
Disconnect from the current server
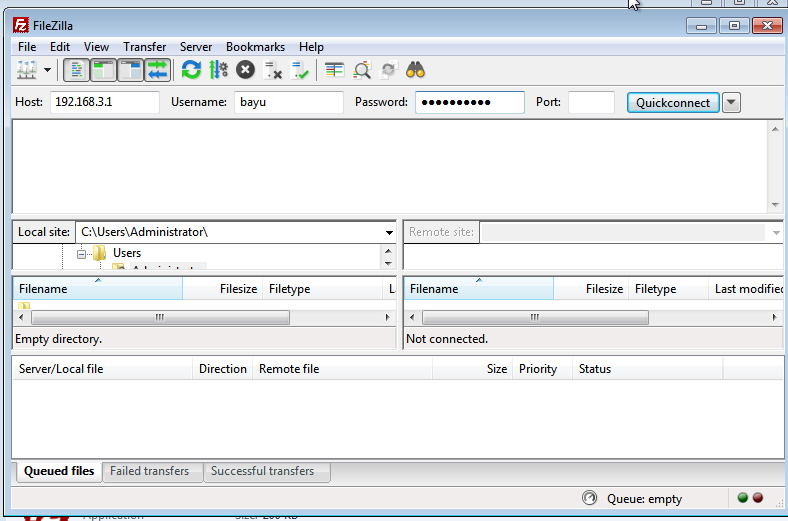[273, 70]
